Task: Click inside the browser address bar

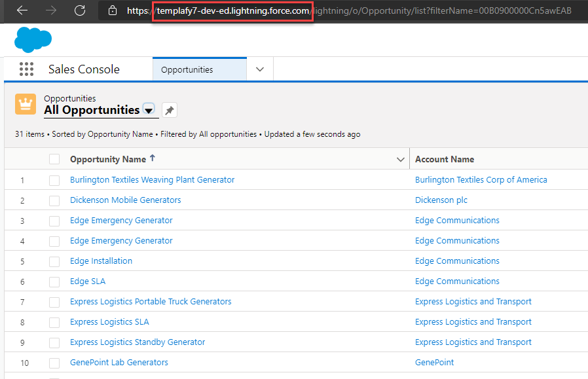Action: [x=360, y=10]
